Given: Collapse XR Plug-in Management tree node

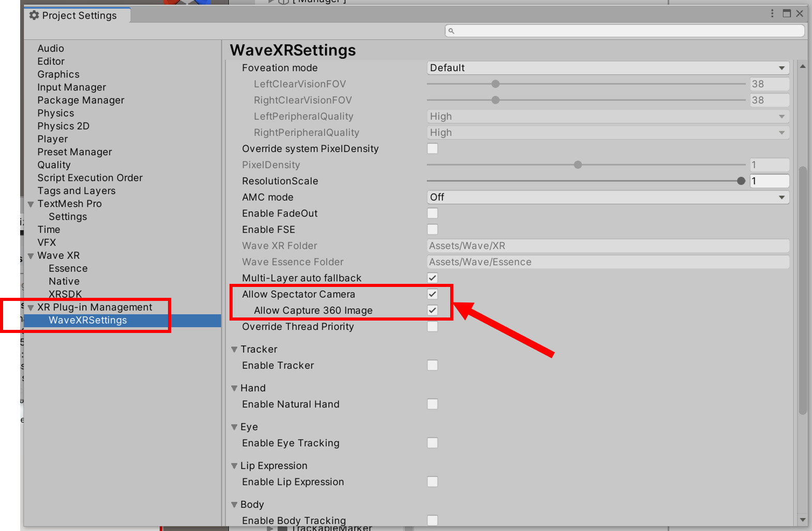Looking at the screenshot, I should point(30,308).
